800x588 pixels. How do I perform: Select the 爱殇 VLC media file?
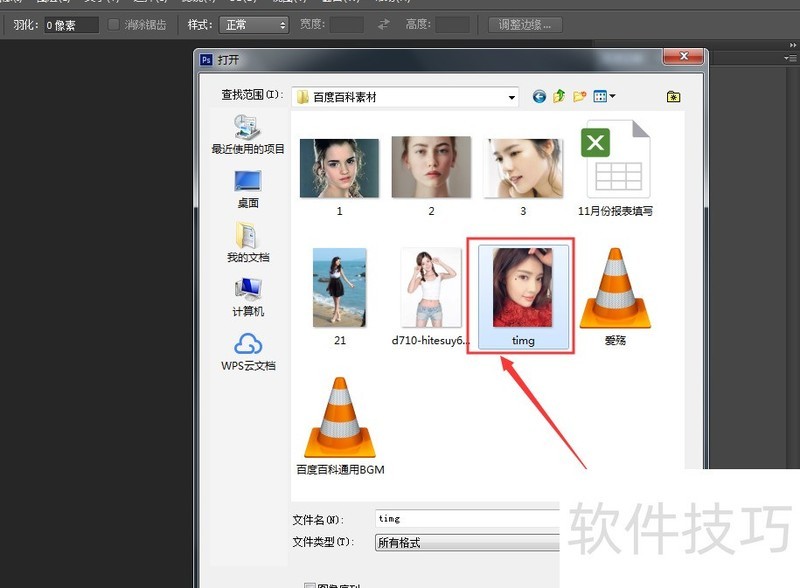[x=615, y=296]
